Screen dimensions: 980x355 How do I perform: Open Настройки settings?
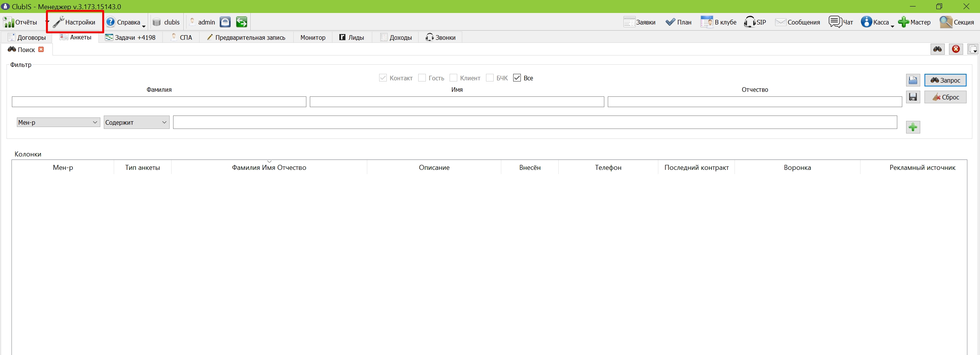pos(74,22)
